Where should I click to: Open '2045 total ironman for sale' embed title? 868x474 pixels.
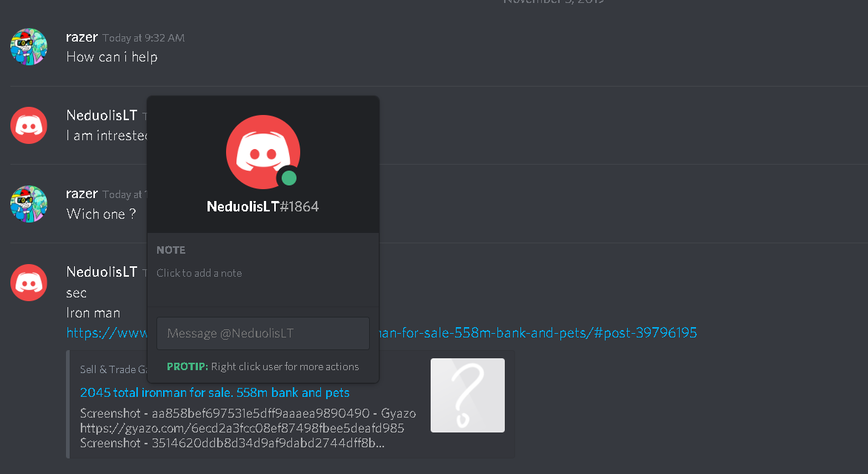[215, 392]
